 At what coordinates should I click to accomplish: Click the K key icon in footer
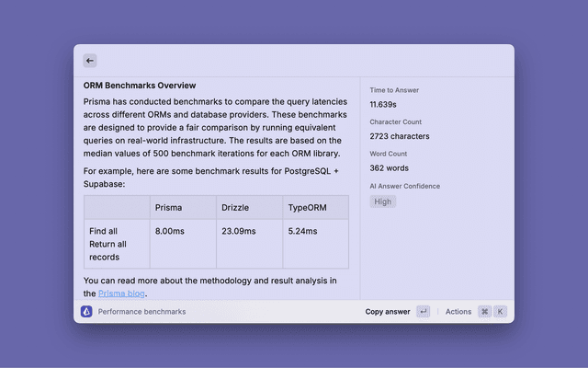pyautogui.click(x=501, y=312)
